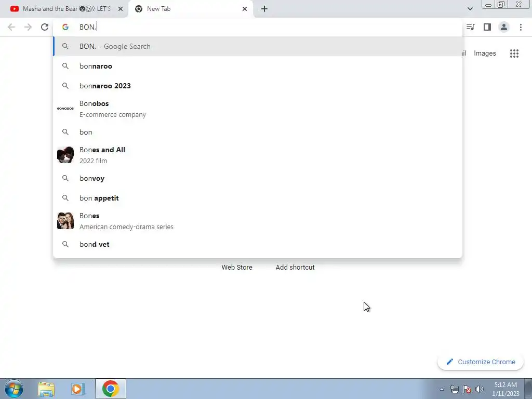Choose the 'bonnaroo 2023' suggestion
Image resolution: width=532 pixels, height=399 pixels.
click(x=258, y=86)
